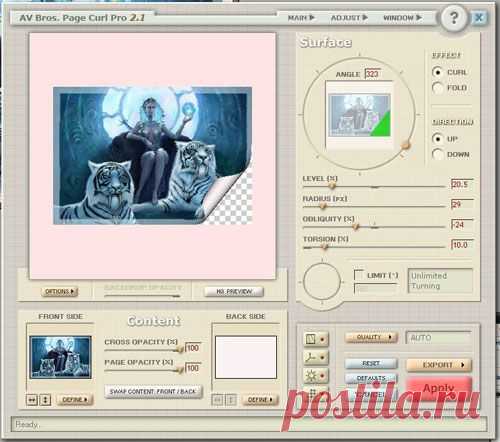Screen dimensions: 500x442
Task: Select the CURL effect radio button
Action: click(x=437, y=72)
